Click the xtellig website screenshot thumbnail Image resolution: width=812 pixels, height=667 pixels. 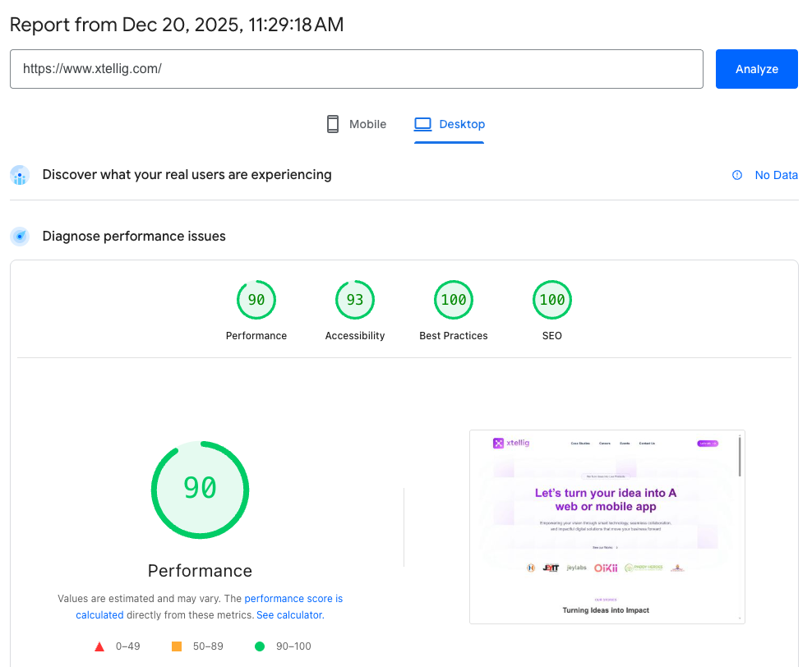click(x=607, y=526)
